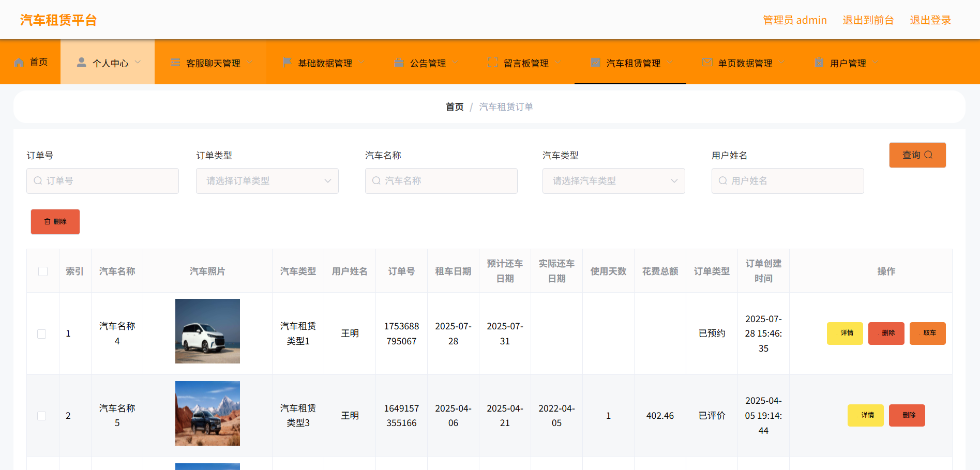Check the checkbox for row 1 order
The image size is (980, 470).
[42, 334]
